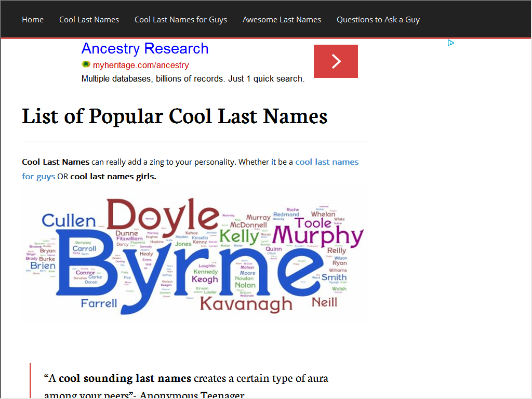Click the ad description about multiple databases
This screenshot has width=532, height=399.
[193, 79]
